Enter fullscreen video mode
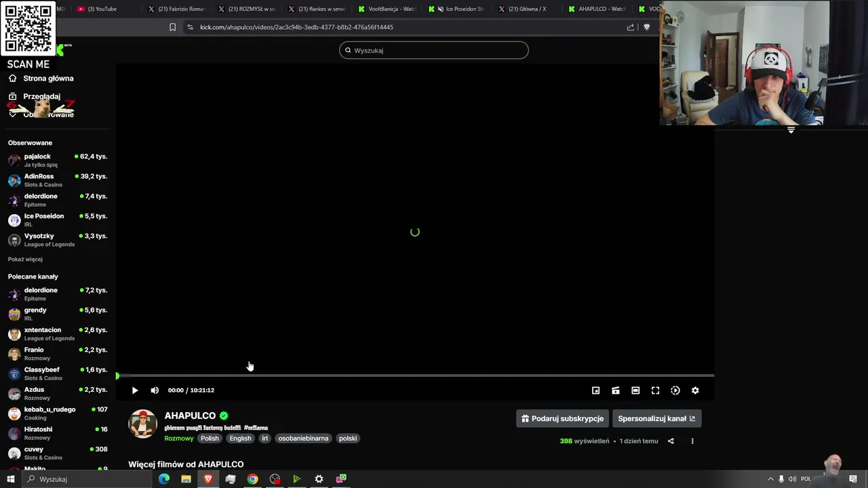 point(655,390)
